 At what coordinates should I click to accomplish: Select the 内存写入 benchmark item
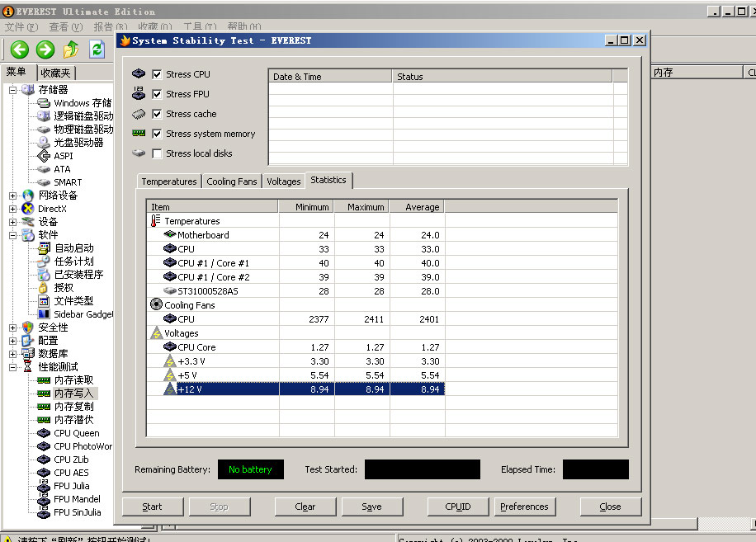tap(73, 394)
